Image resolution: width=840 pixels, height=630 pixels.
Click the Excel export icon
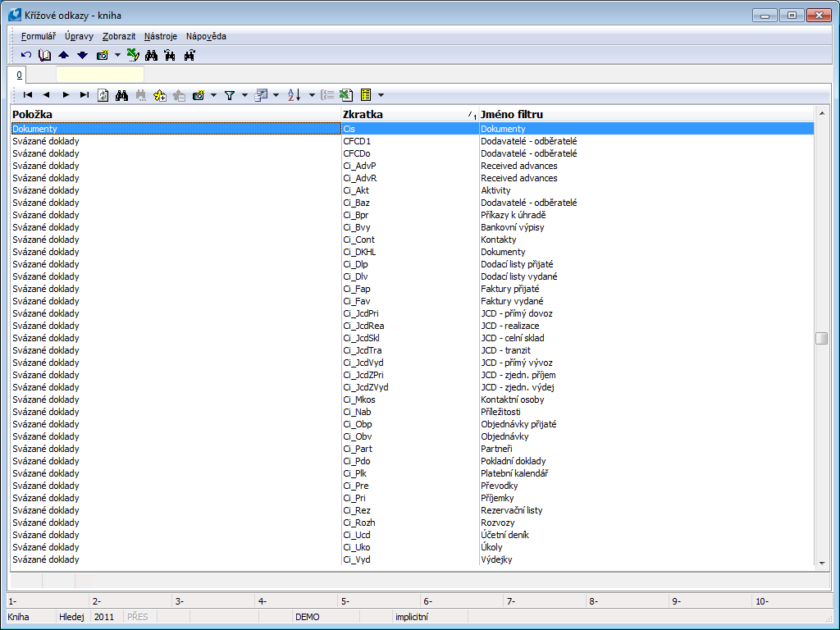346,95
